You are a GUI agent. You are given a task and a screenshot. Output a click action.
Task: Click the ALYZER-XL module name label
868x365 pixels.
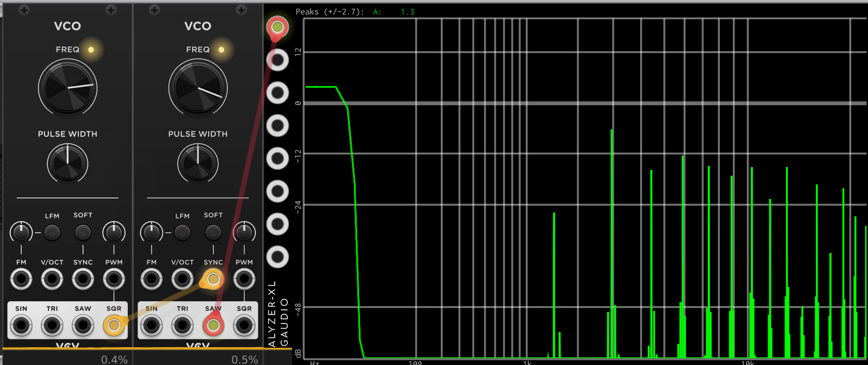coord(272,314)
